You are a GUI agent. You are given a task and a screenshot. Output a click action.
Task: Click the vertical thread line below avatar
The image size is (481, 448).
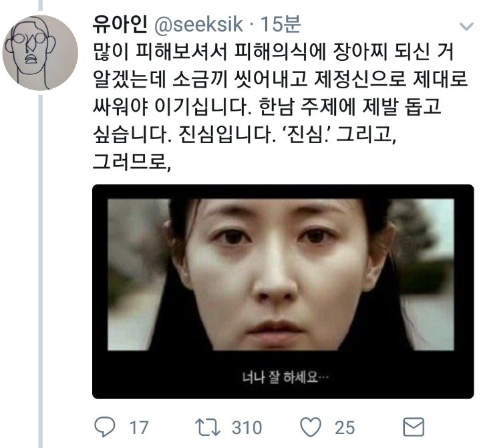[x=41, y=271]
